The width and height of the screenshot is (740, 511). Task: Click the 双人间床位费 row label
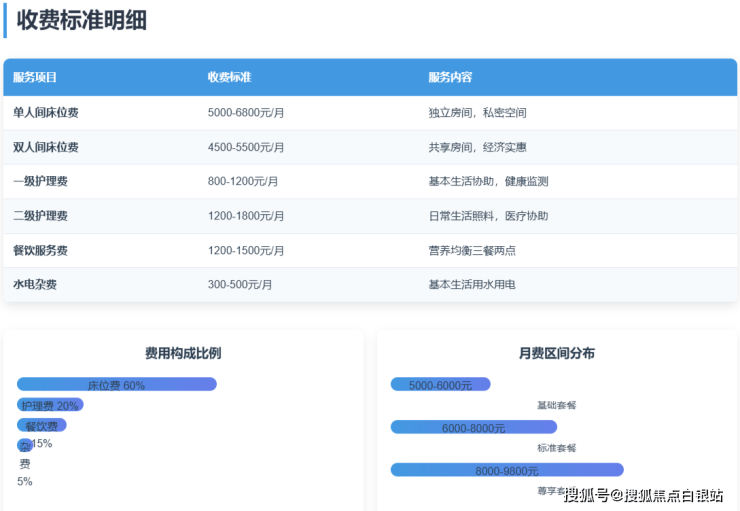coord(46,147)
